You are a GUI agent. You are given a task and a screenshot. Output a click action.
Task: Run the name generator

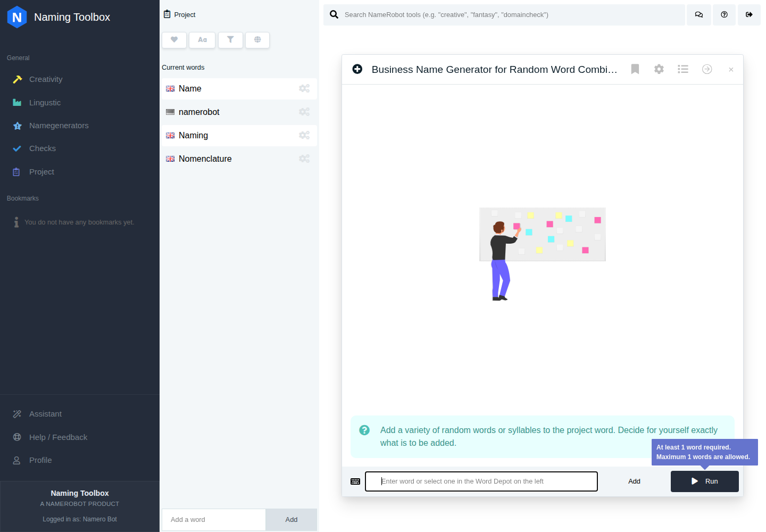(705, 481)
